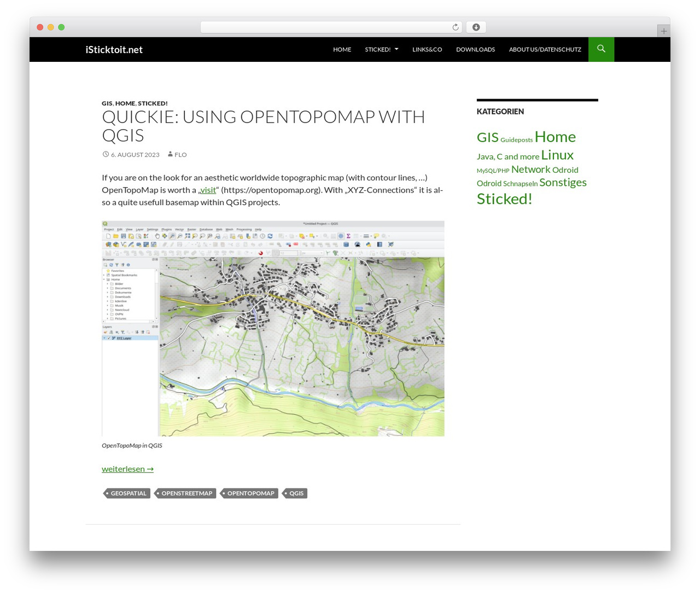700x593 pixels.
Task: Open author FLO's posts
Action: point(180,155)
